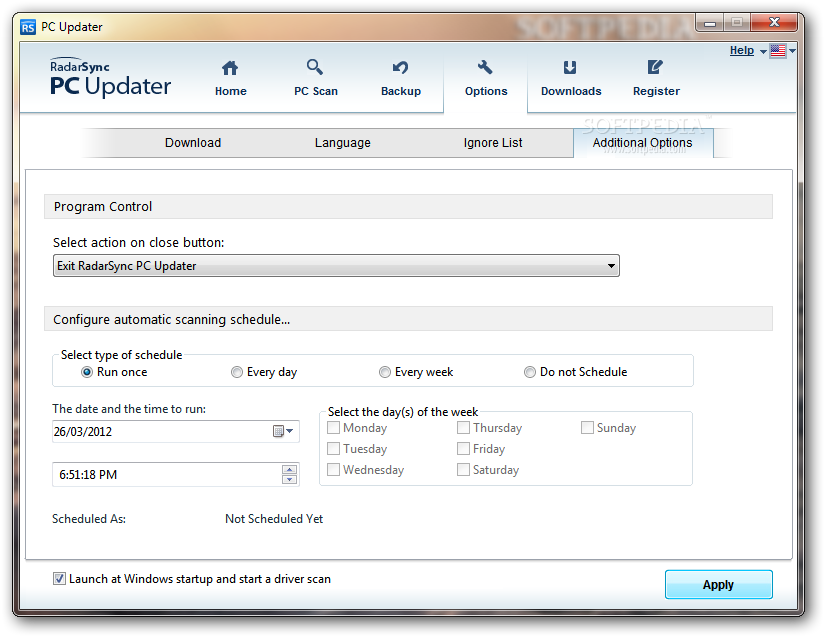Click the date field showing 26/03/2012
Screen dimensions: 825x637
(x=176, y=431)
